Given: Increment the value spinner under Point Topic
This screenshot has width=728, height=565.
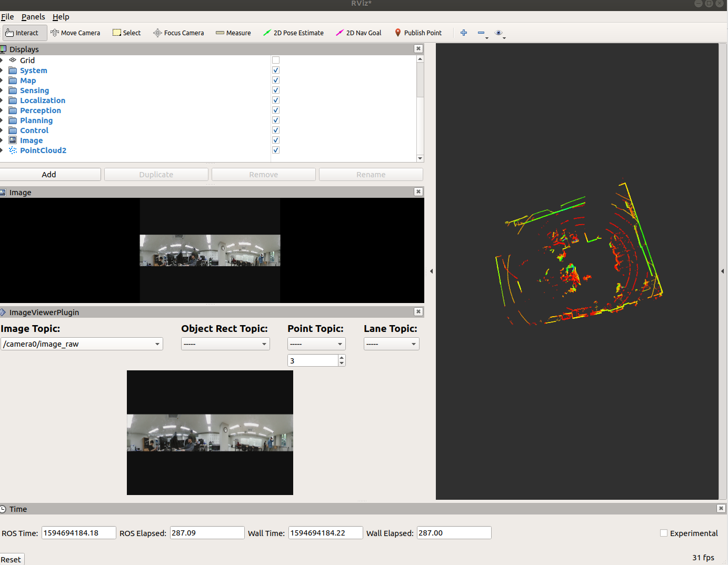Looking at the screenshot, I should click(342, 358).
